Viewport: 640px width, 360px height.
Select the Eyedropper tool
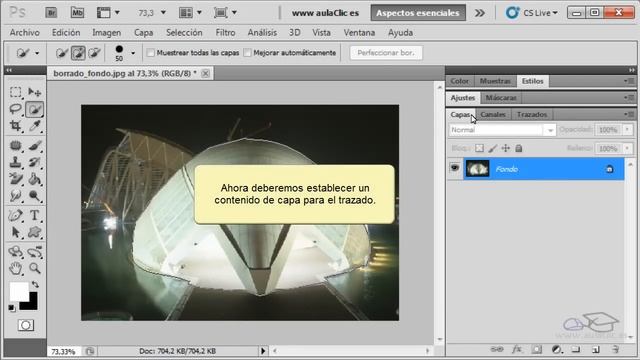(35, 126)
